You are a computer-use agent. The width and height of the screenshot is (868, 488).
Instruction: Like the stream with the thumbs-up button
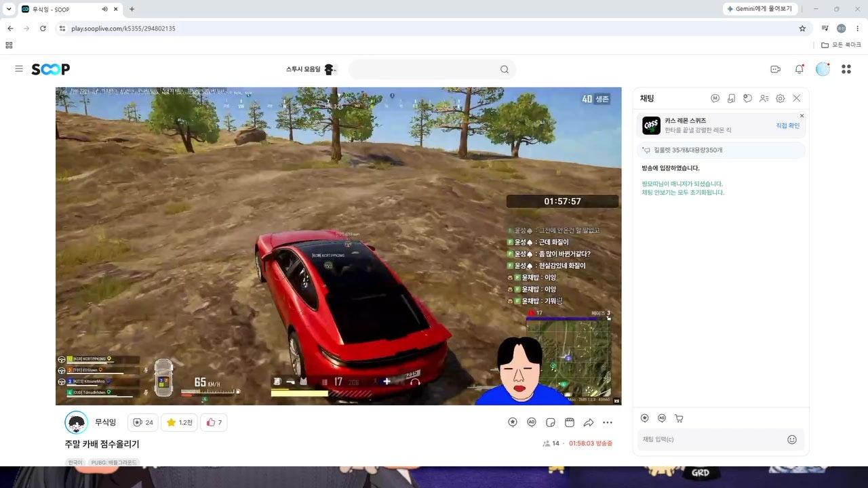click(214, 422)
